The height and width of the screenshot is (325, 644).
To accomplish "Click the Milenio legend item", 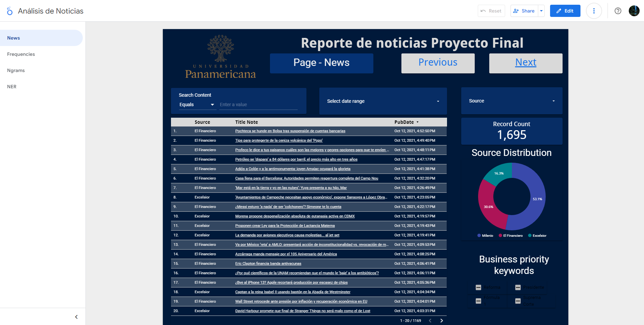I will tap(485, 236).
